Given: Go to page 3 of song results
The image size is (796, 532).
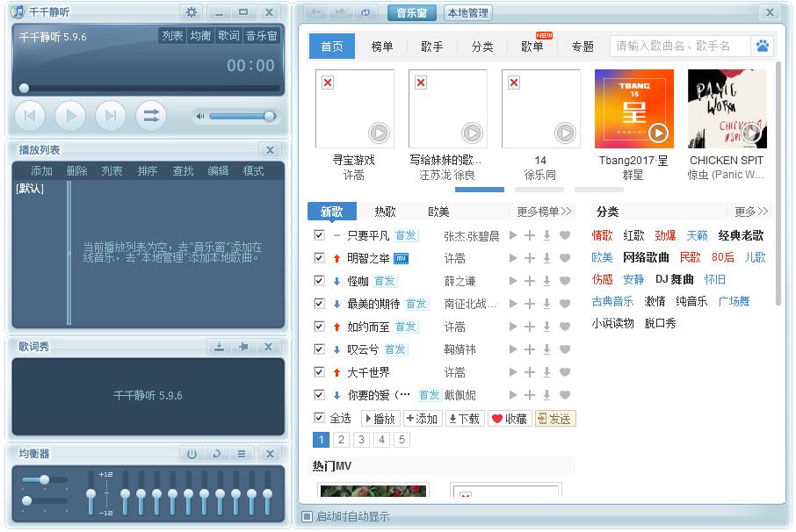Looking at the screenshot, I should [x=360, y=439].
